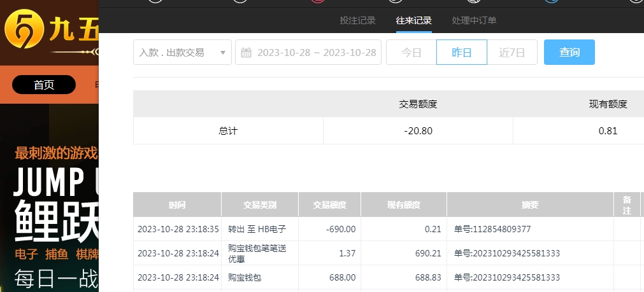Switch to the 投注记录 tab
This screenshot has width=644, height=292.
358,20
